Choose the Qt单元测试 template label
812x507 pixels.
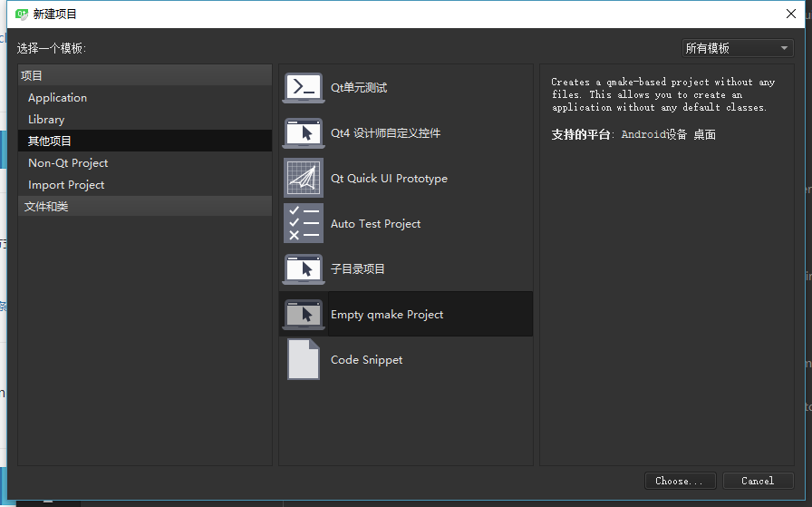point(359,88)
